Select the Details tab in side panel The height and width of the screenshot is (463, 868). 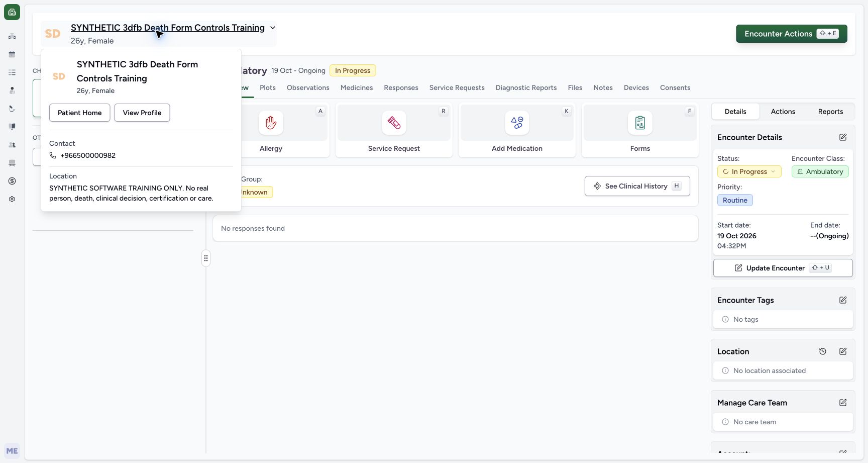(735, 112)
